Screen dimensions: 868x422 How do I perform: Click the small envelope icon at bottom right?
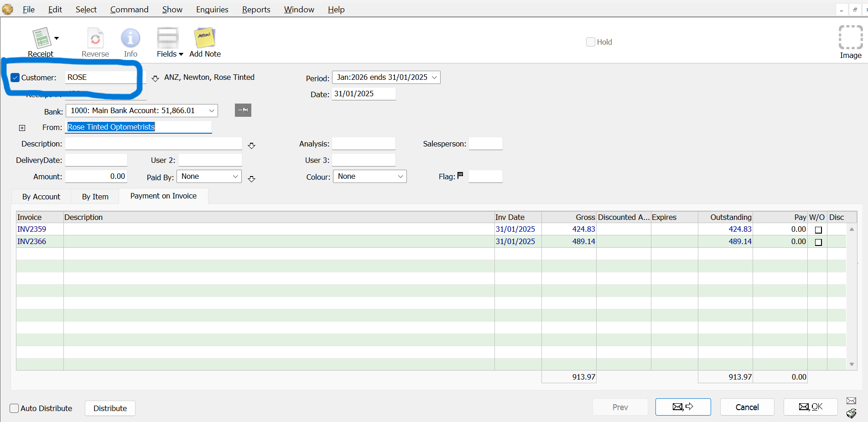[x=852, y=401]
